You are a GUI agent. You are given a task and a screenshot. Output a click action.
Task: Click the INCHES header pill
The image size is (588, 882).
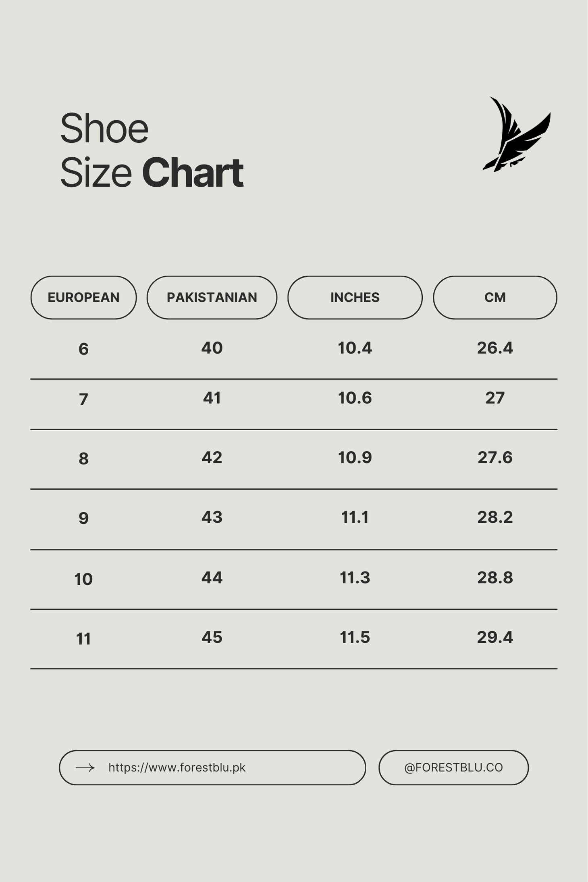click(355, 298)
